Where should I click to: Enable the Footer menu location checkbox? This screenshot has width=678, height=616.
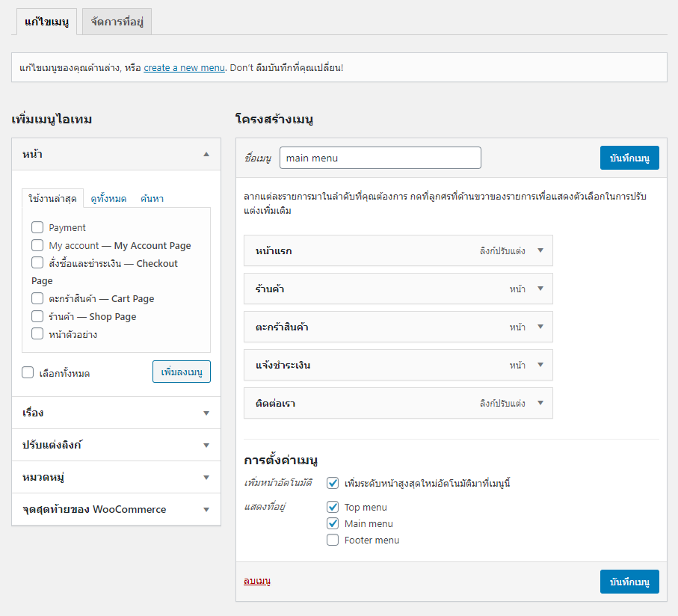(x=333, y=540)
